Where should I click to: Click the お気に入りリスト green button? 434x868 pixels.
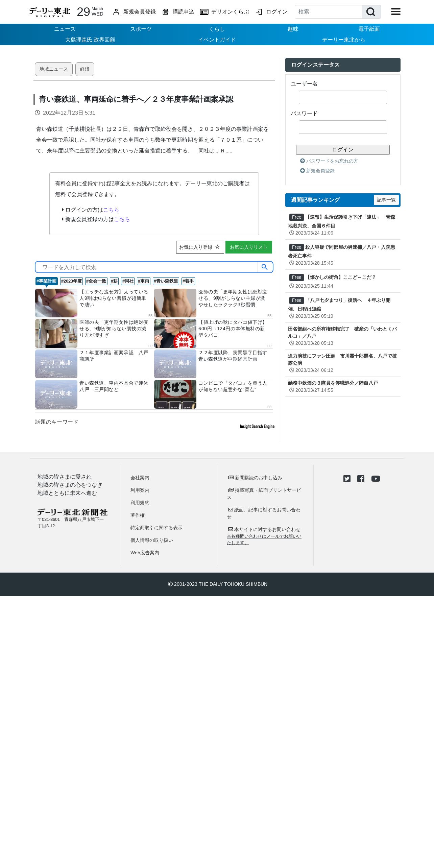coord(249,247)
